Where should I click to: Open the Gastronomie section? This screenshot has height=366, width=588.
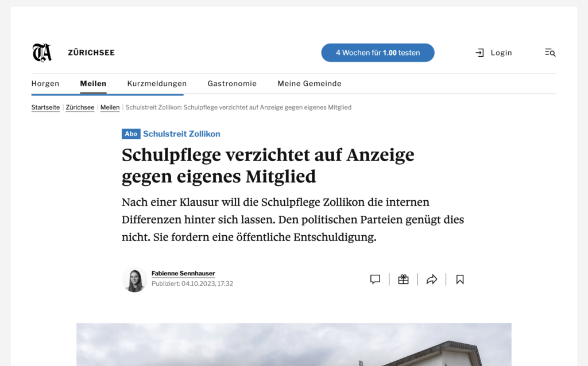click(x=232, y=84)
